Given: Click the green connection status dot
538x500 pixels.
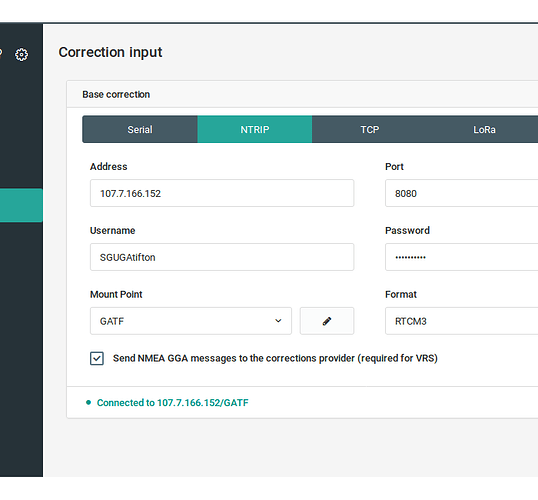Looking at the screenshot, I should point(89,403).
